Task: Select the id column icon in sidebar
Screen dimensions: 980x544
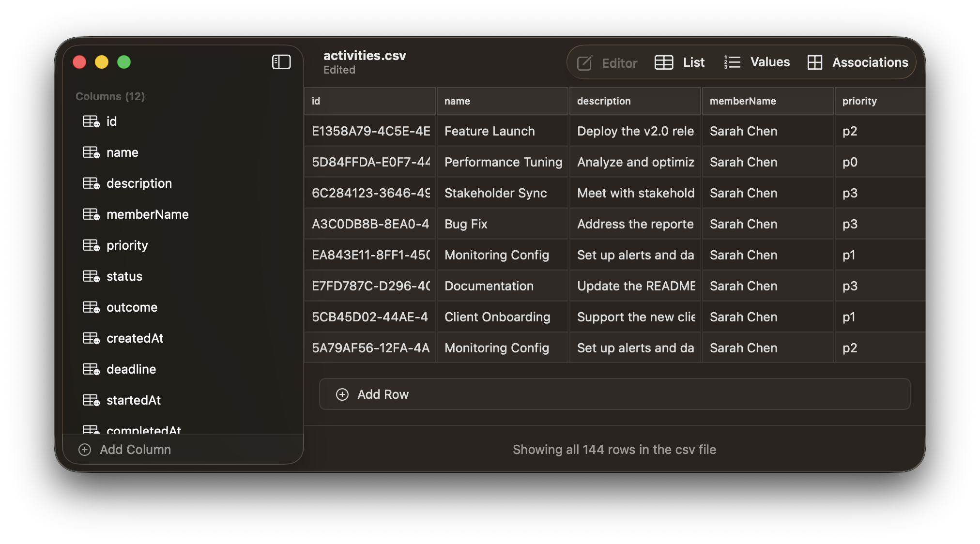Action: (x=91, y=121)
